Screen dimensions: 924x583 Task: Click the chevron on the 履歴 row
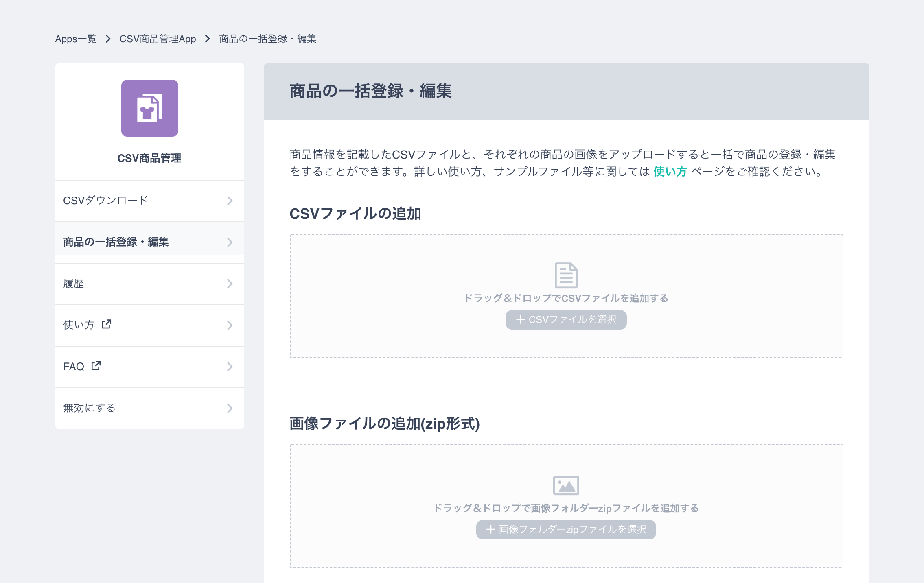[230, 284]
